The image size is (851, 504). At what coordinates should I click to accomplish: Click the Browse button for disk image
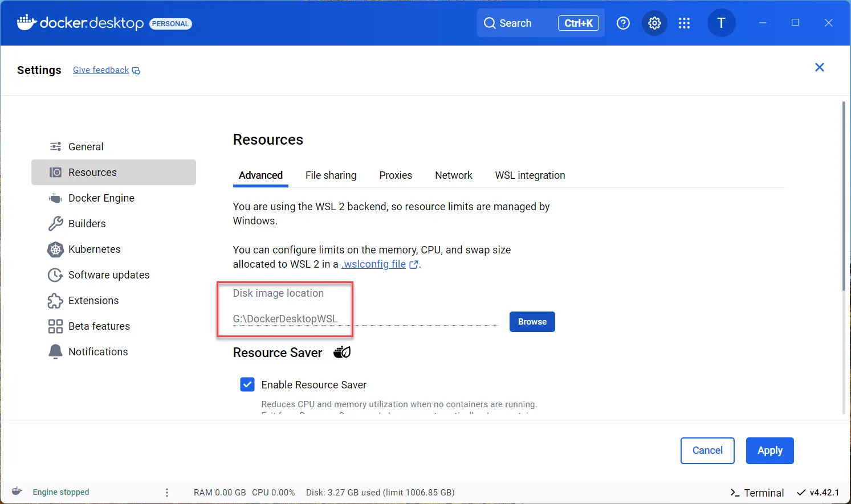pos(531,321)
